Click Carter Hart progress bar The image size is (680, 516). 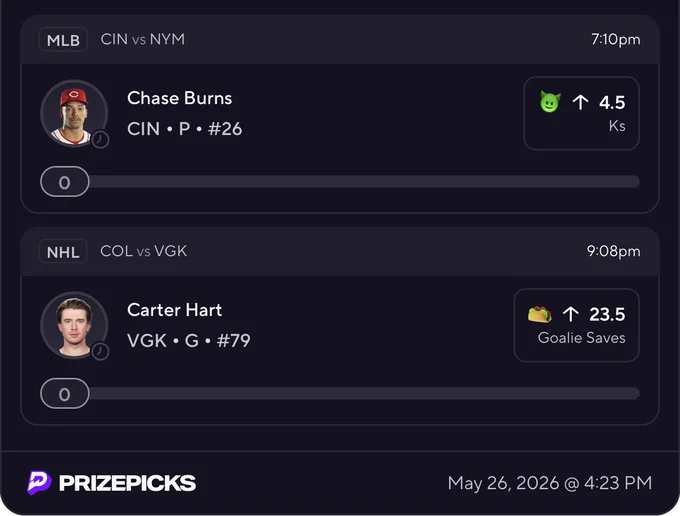coord(340,393)
